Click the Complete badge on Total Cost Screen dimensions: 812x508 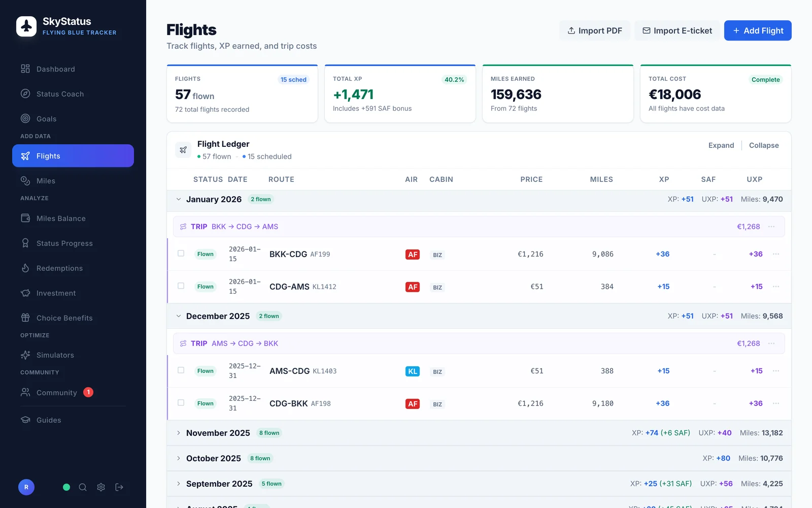click(765, 80)
